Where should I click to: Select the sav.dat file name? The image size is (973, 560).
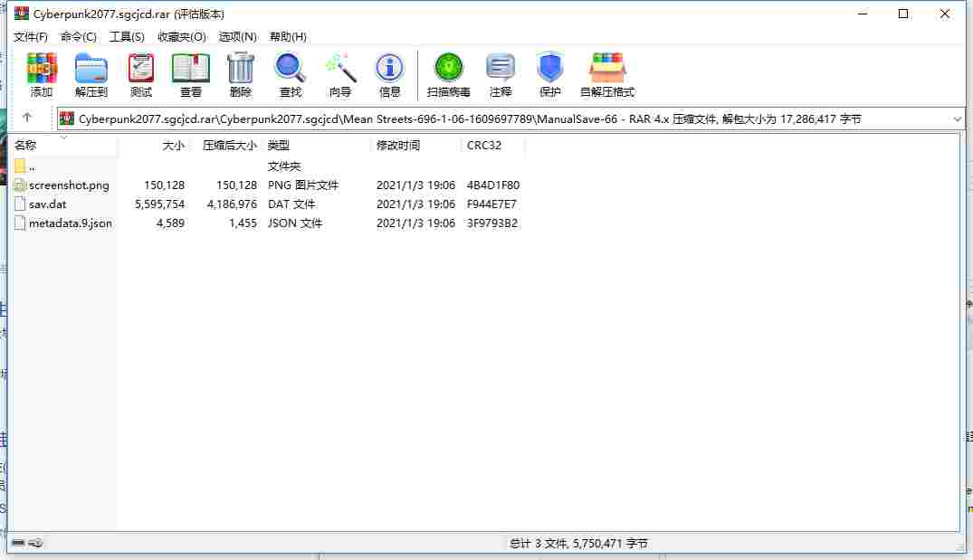47,204
